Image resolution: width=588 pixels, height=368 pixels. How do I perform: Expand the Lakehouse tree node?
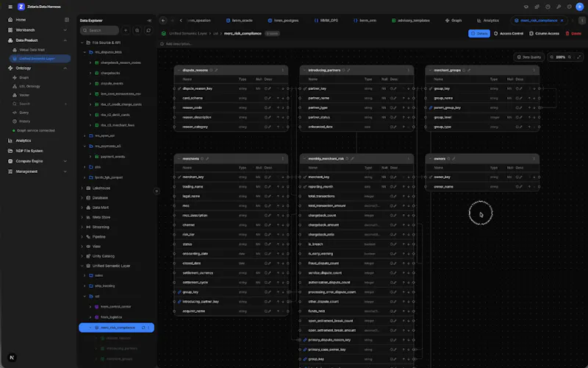82,188
